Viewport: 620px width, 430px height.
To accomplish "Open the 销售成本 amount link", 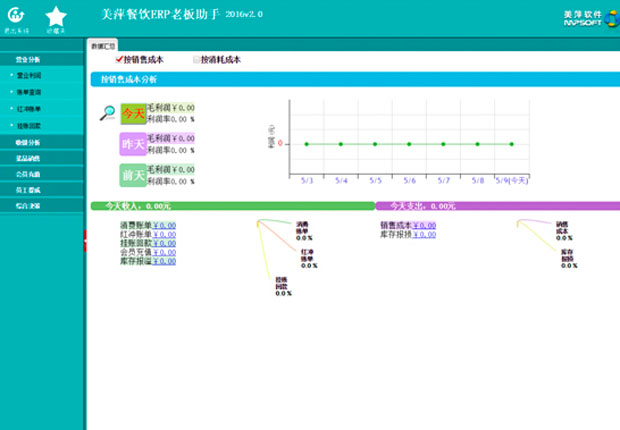I will click(x=423, y=225).
